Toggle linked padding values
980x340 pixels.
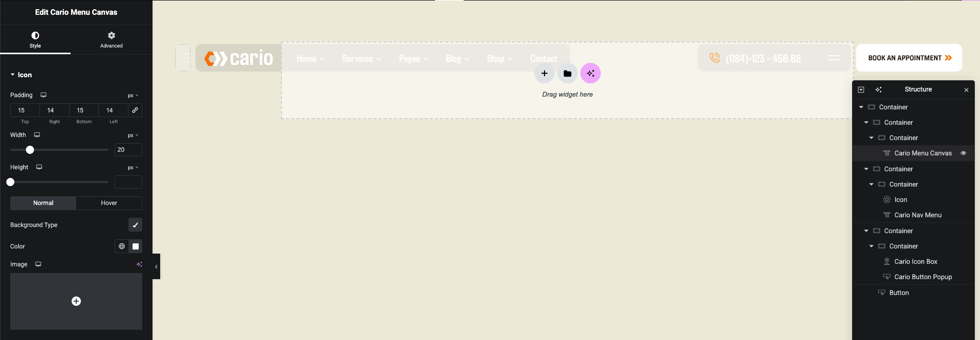click(135, 110)
